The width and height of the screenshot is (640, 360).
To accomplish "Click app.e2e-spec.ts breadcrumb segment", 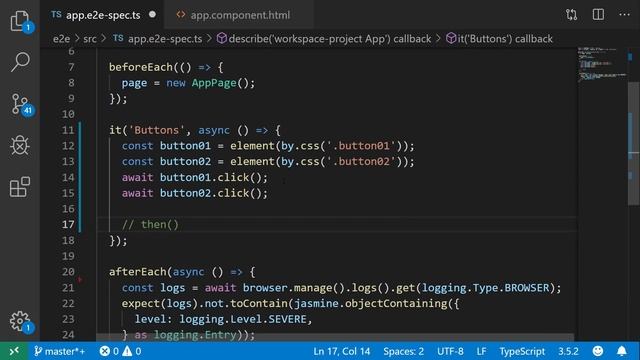I will pyautogui.click(x=158, y=39).
